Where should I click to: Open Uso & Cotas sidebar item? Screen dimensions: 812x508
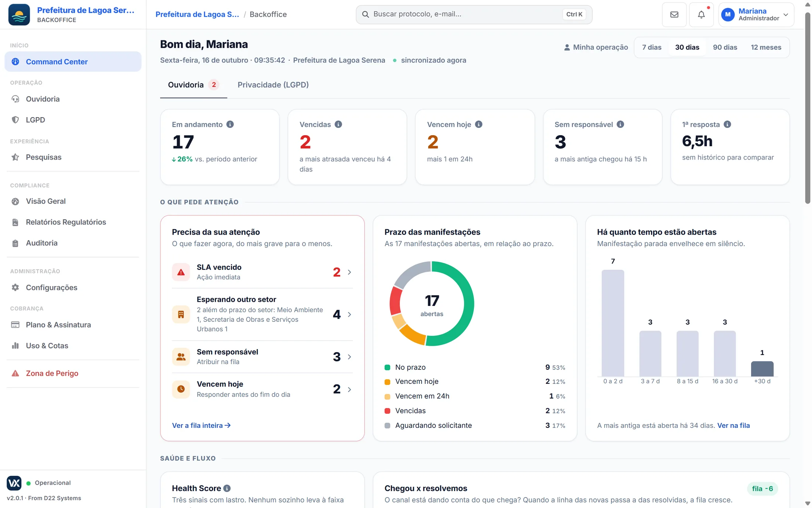tap(73, 346)
